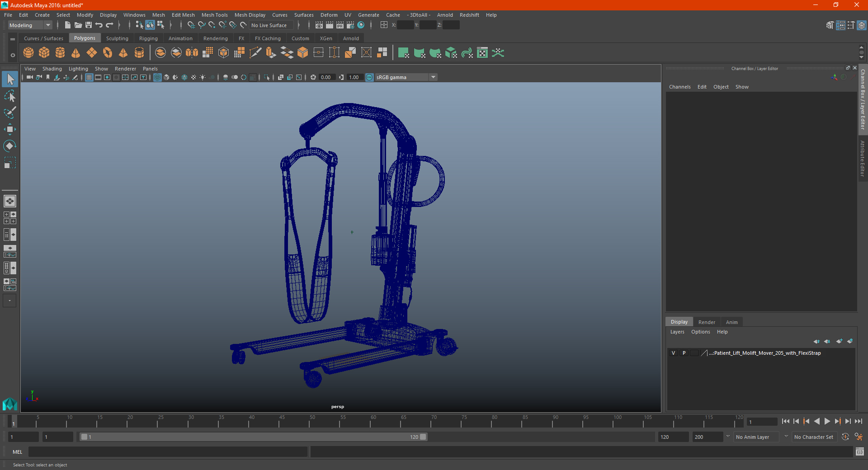Open render settings clapperboard icon
The width and height of the screenshot is (868, 470).
(x=350, y=25)
